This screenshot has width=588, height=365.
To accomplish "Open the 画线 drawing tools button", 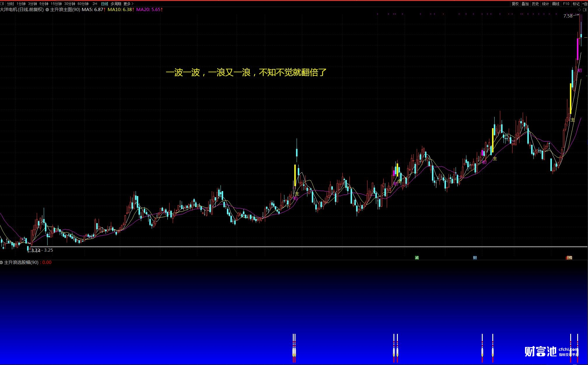I will [556, 4].
